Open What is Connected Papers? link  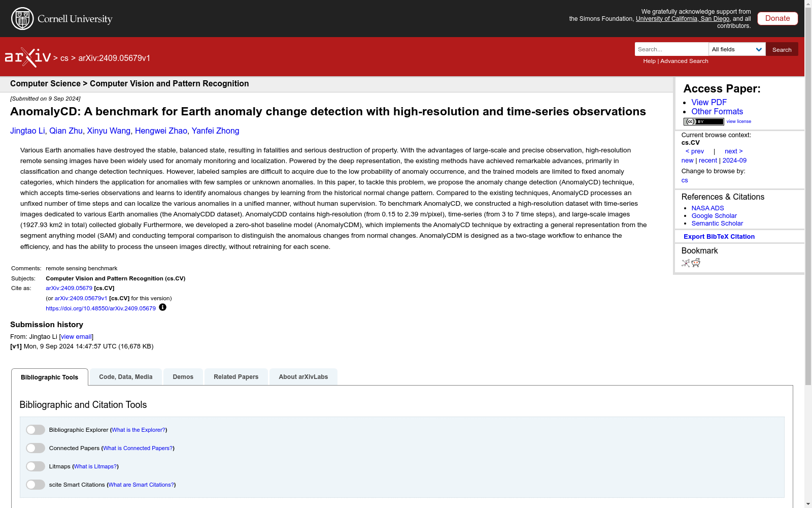point(138,448)
